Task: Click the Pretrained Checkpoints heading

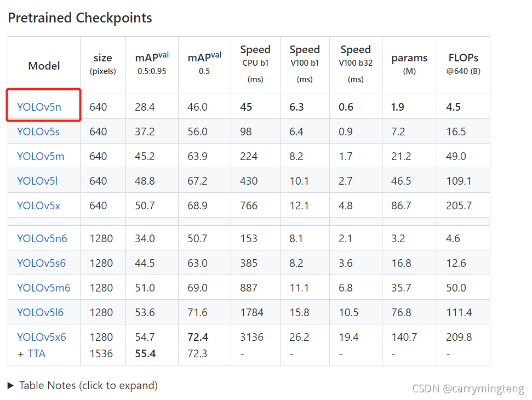Action: click(x=80, y=18)
